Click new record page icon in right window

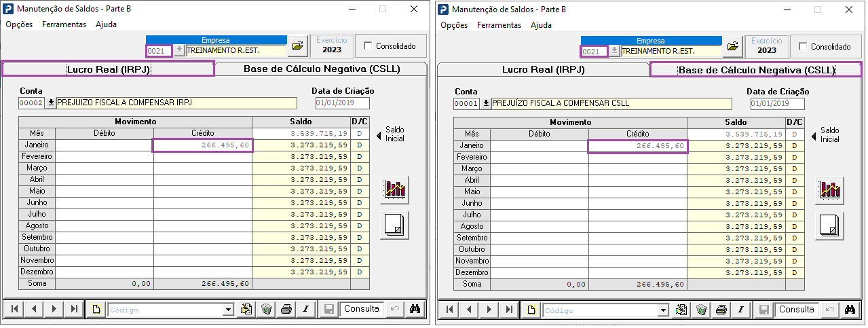[x=531, y=309]
